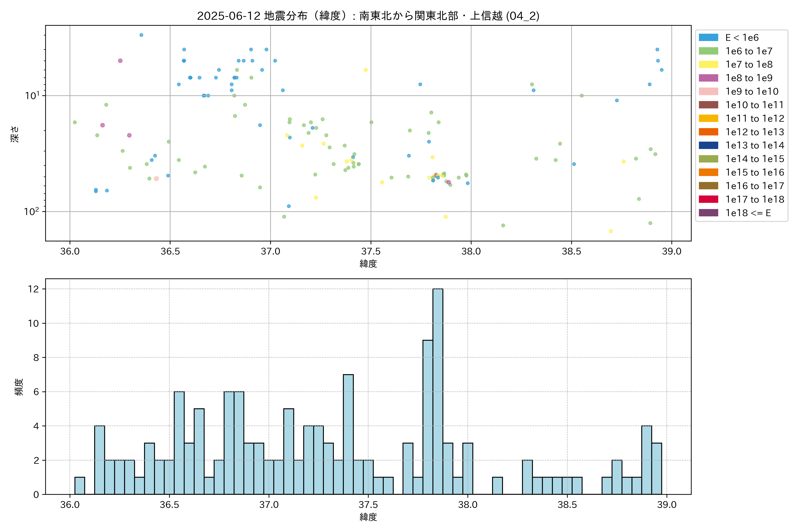Click the histogram bar with height 9
Image resolution: width=798 pixels, height=532 pixels.
pos(428,417)
